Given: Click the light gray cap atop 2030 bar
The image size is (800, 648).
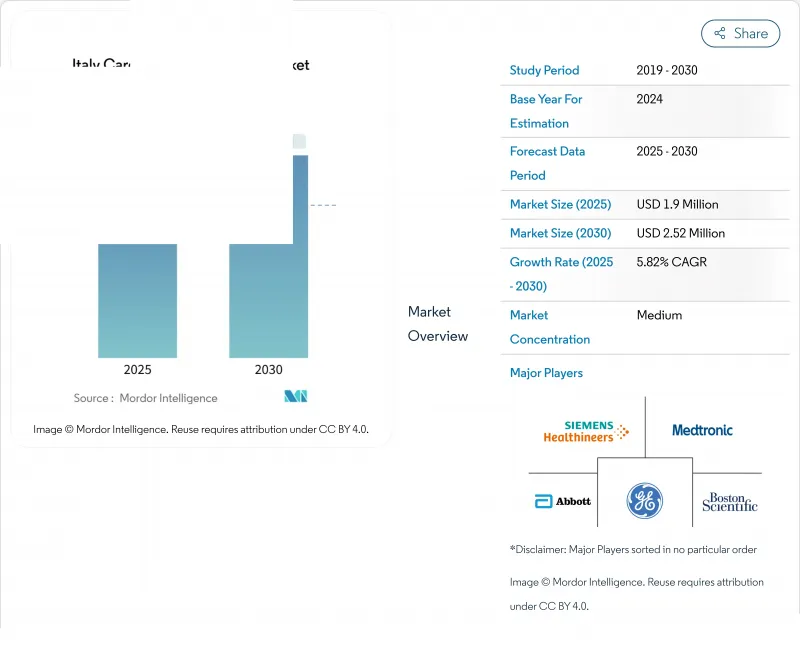Looking at the screenshot, I should (299, 142).
